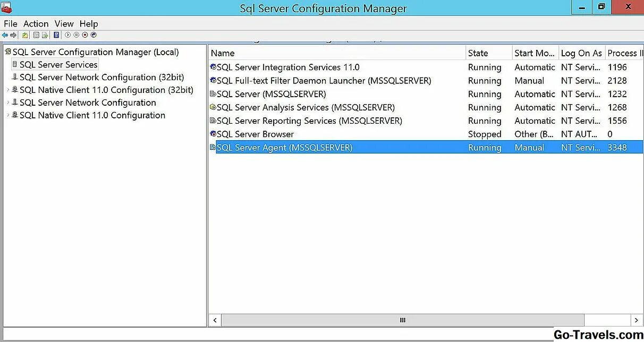Click the Back arrow in the toolbar
The width and height of the screenshot is (644, 342).
point(5,35)
